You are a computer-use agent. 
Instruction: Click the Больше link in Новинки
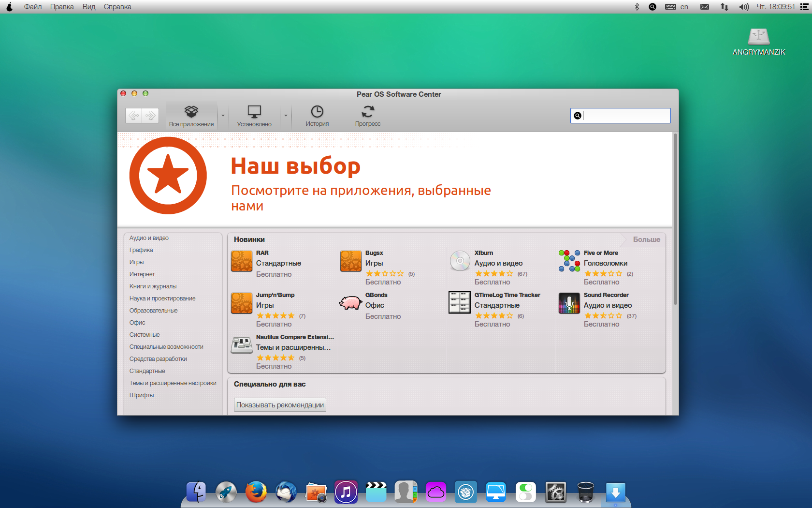tap(646, 239)
